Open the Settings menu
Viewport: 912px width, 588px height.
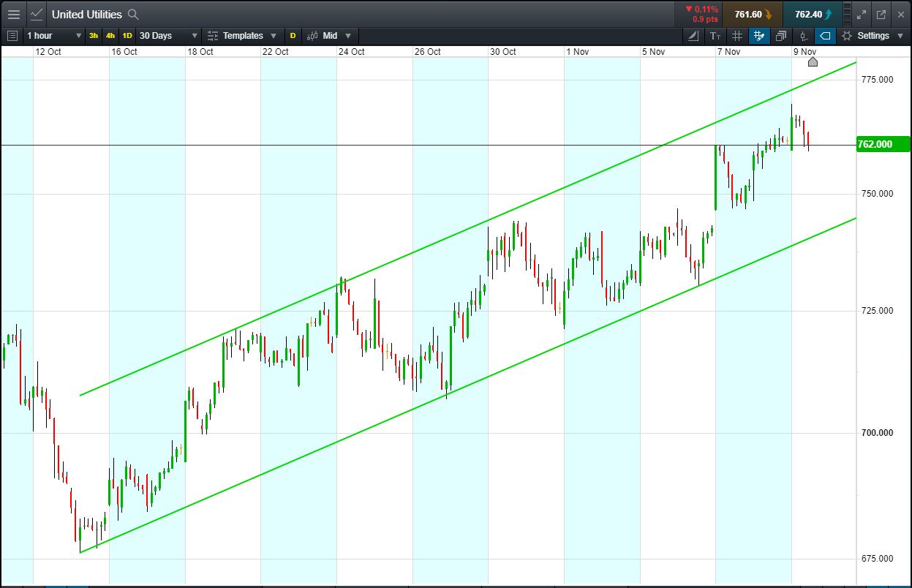(x=873, y=35)
